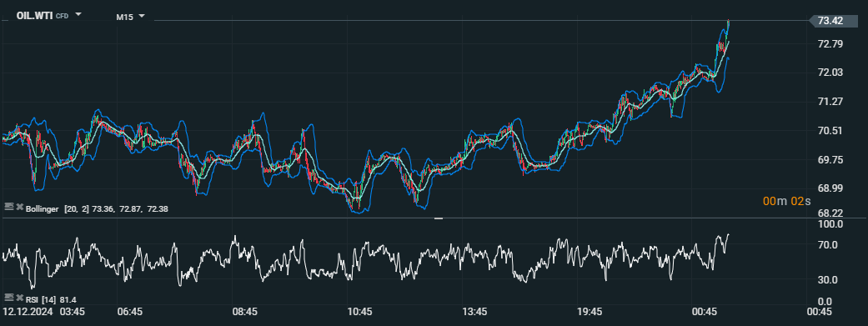Open the OIL.WTI symbol dropdown

[78, 14]
